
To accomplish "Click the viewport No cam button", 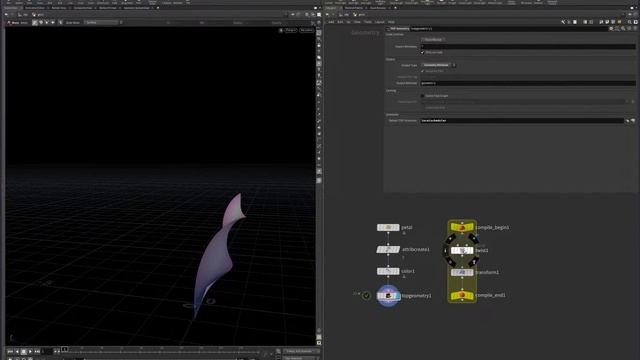I will 306,30.
